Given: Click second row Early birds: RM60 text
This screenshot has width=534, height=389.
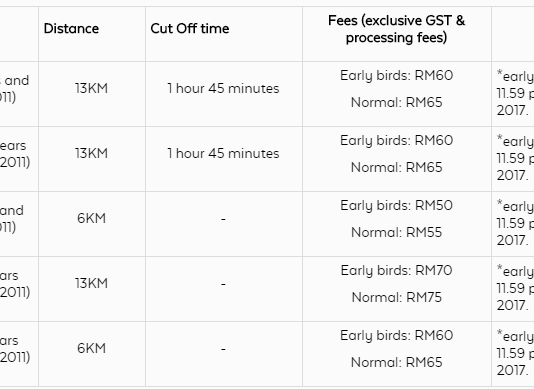Looking at the screenshot, I should [396, 141].
